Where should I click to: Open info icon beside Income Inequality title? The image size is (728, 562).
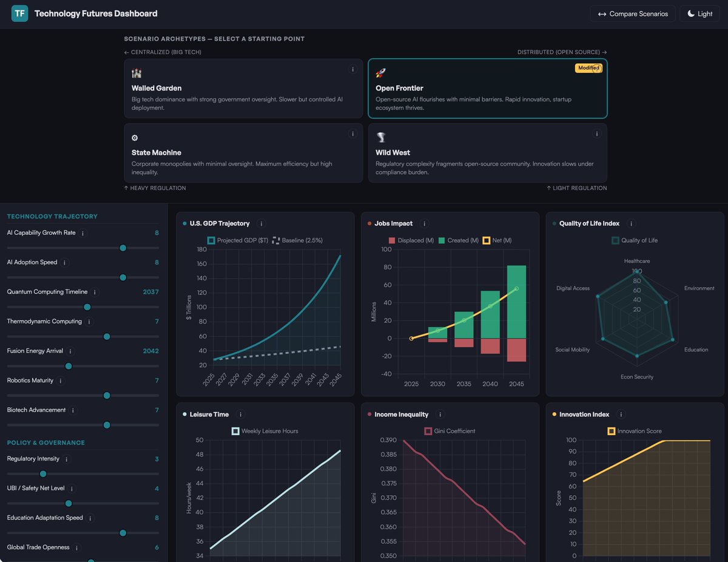[440, 415]
